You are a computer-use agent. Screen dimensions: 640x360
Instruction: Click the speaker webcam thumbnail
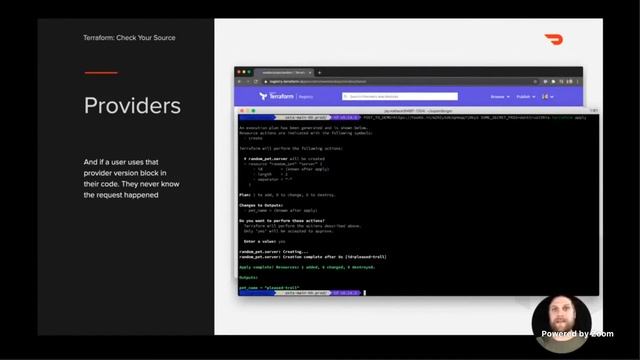[562, 324]
